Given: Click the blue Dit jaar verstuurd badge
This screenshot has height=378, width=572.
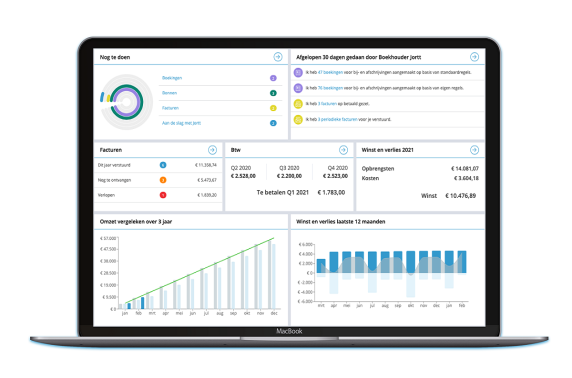Looking at the screenshot, I should (163, 165).
